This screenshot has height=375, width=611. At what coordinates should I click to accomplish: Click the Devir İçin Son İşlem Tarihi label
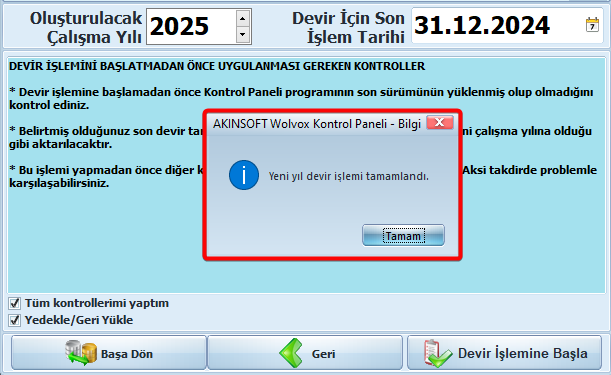pos(348,27)
